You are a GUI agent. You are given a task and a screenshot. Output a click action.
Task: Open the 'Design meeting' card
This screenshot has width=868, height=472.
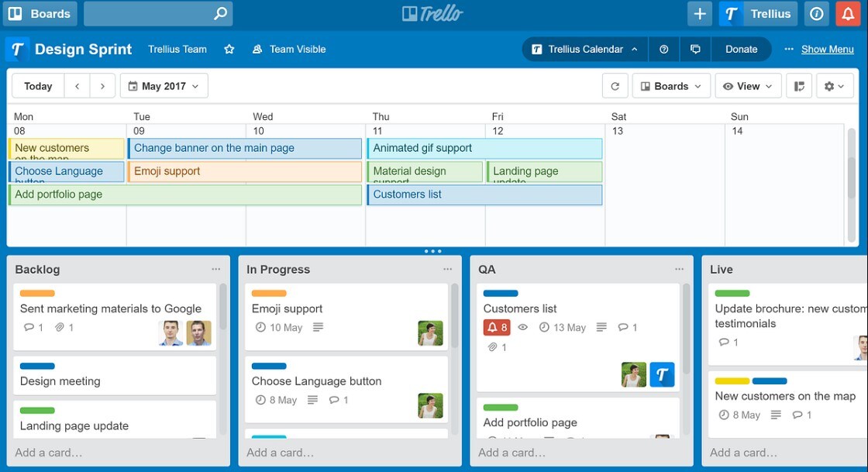(x=115, y=376)
